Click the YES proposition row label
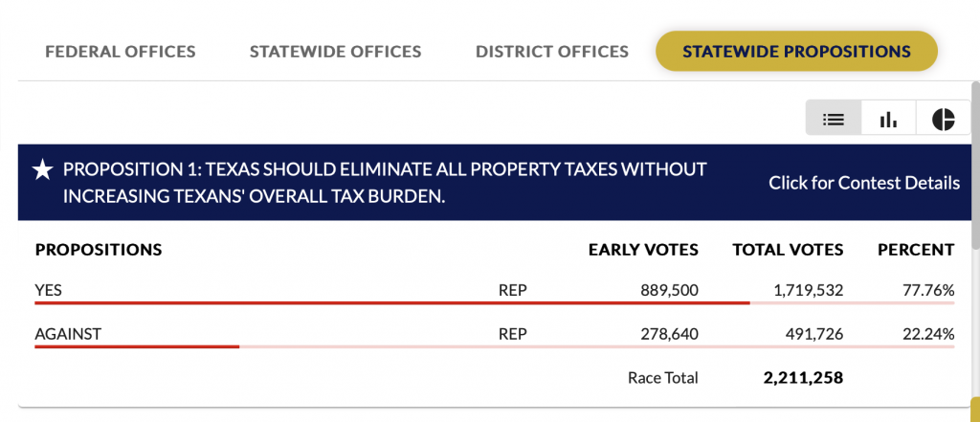This screenshot has width=980, height=422. pyautogui.click(x=49, y=290)
